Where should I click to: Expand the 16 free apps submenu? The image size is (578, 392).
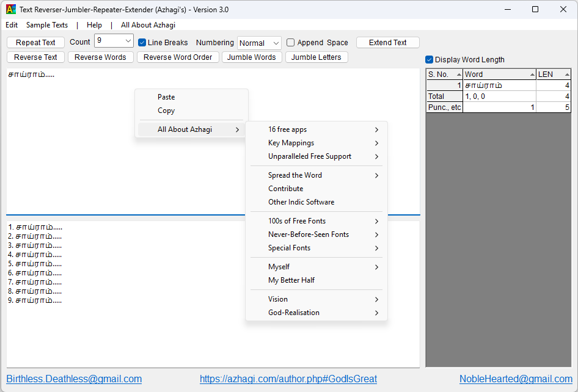coord(316,129)
